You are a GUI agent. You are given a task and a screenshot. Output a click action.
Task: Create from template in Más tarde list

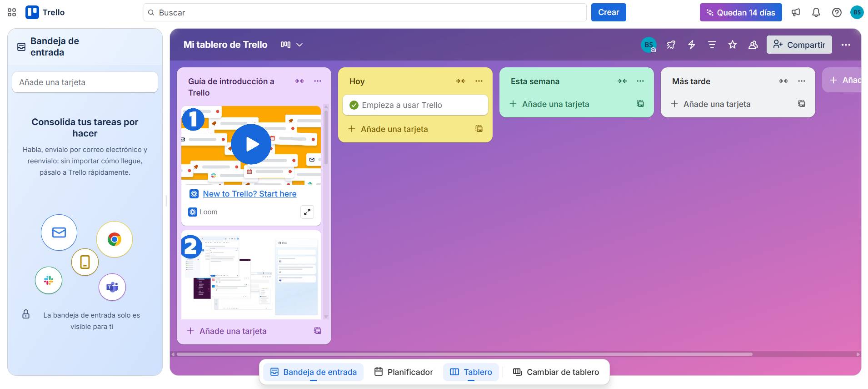pyautogui.click(x=802, y=104)
